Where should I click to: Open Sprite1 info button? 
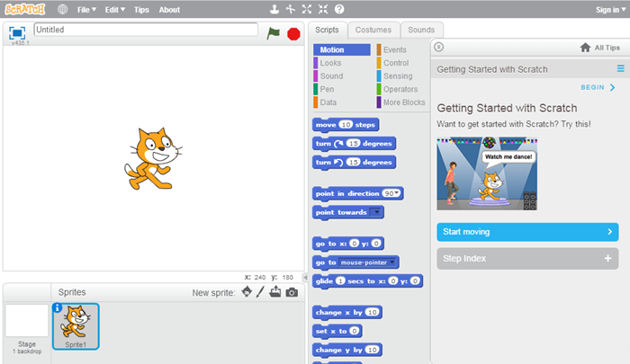click(57, 307)
